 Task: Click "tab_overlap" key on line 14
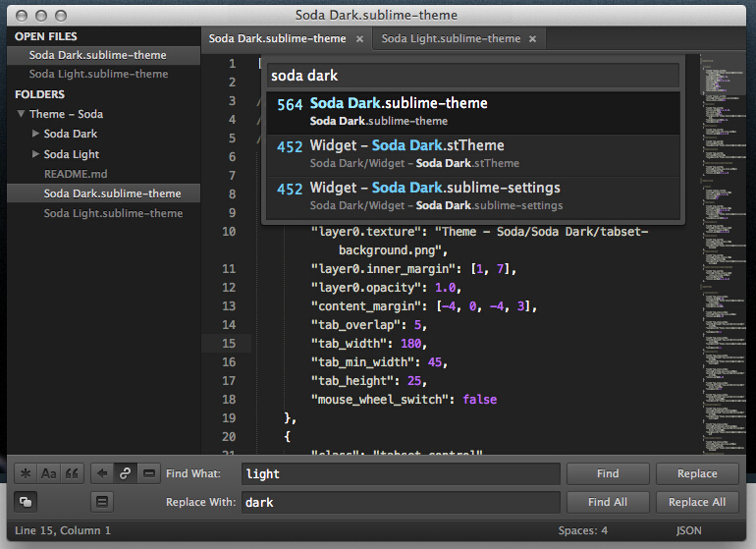tap(356, 325)
